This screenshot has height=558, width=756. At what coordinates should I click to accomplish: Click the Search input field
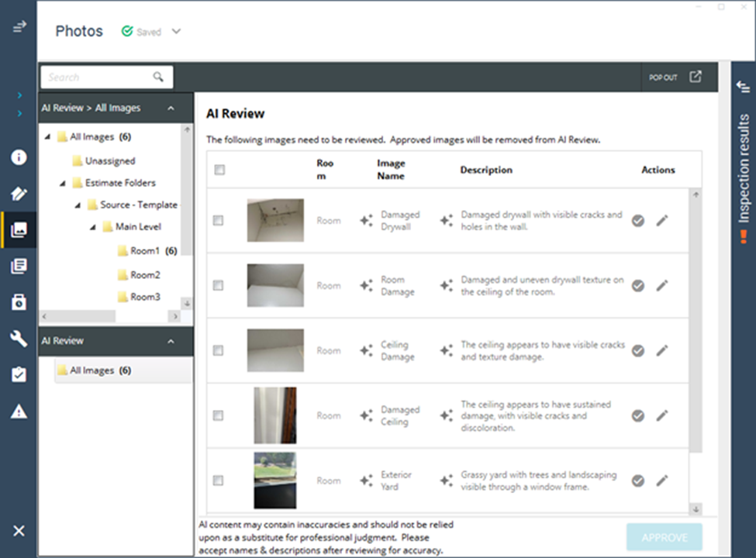[97, 77]
